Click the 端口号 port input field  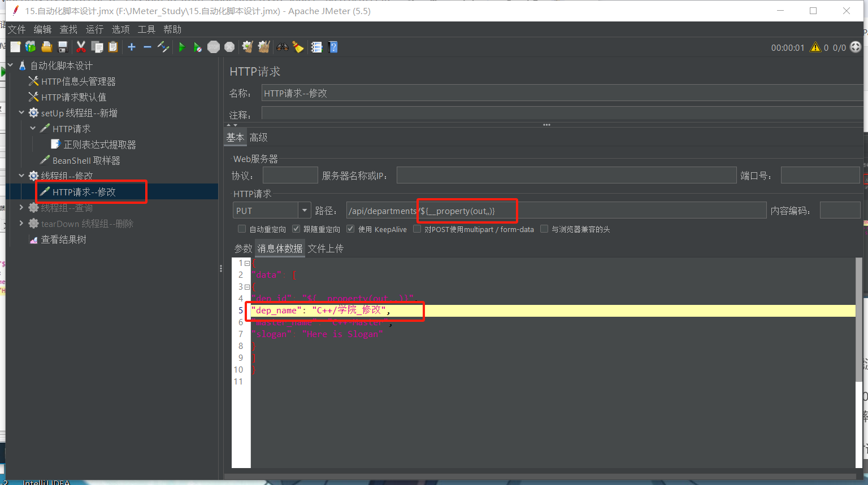(x=820, y=176)
